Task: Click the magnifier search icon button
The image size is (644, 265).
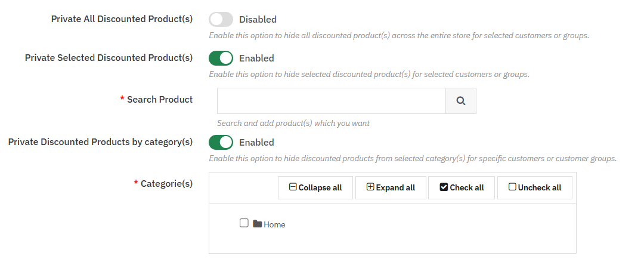Action: [461, 101]
